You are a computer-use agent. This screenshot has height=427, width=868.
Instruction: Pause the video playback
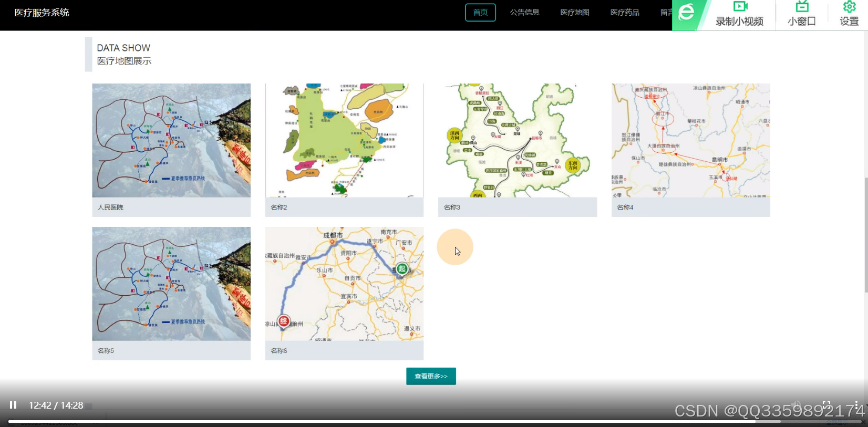13,405
